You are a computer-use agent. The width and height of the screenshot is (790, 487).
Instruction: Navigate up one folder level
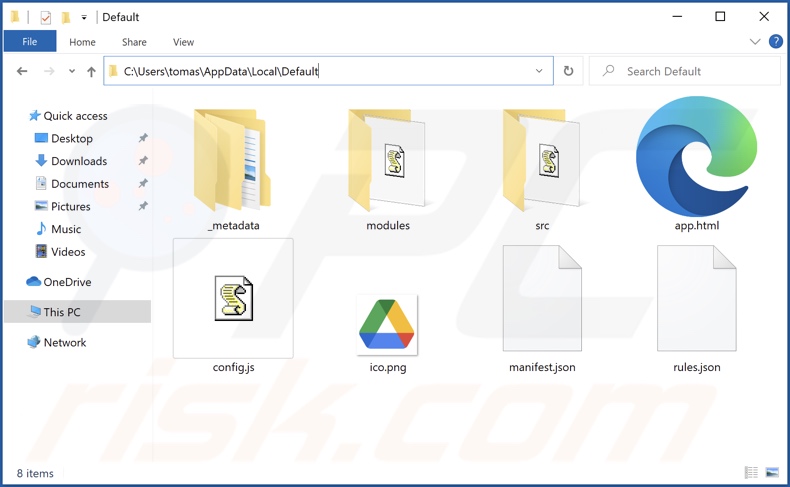[92, 71]
